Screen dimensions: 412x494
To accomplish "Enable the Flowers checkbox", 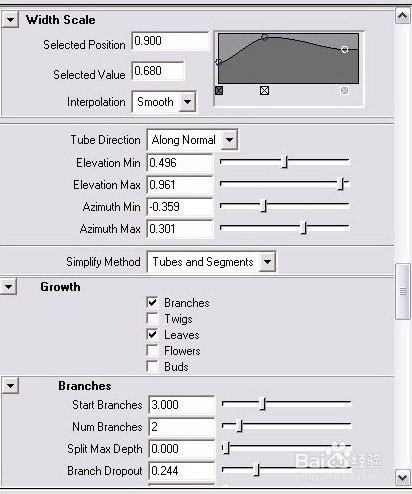I will (x=152, y=350).
